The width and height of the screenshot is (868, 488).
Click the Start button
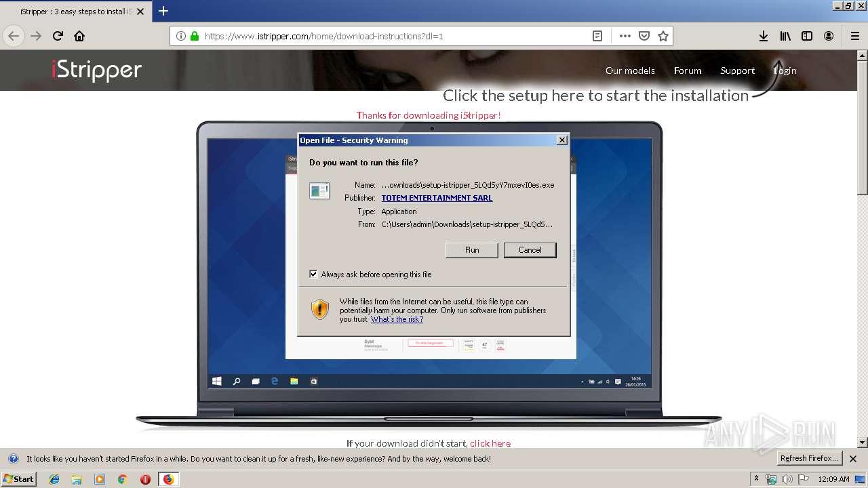[19, 479]
